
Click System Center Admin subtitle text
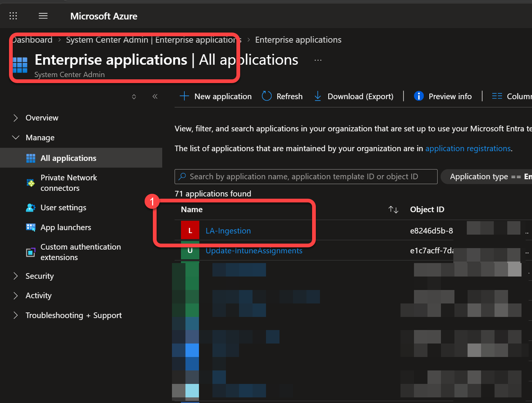click(70, 74)
